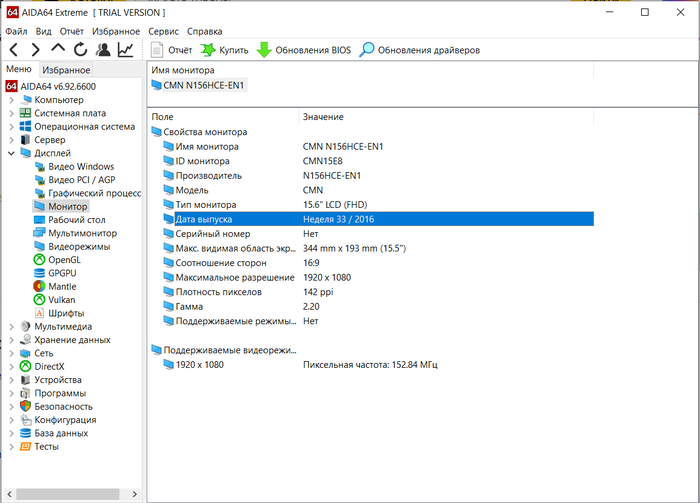Select Графический процессор in the tree
This screenshot has height=503, width=700.
[88, 193]
